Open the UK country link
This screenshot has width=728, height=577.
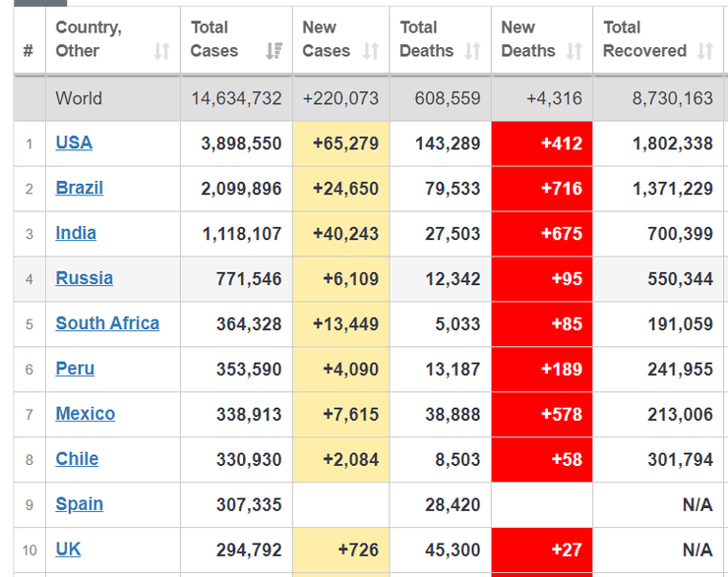[68, 549]
